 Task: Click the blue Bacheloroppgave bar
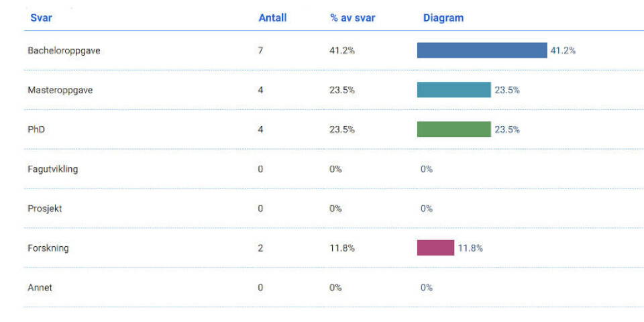pos(482,50)
